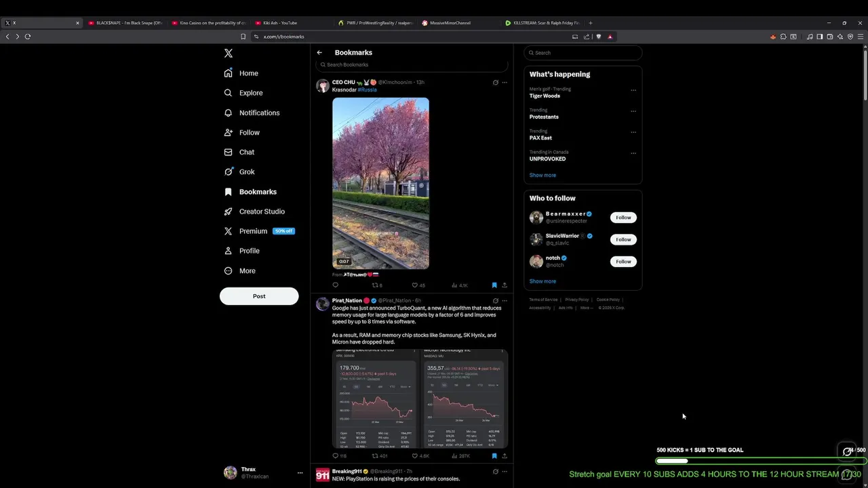Viewport: 868px width, 488px height.
Task: Like the CEO CHU post with 45 likes
Action: (x=418, y=285)
